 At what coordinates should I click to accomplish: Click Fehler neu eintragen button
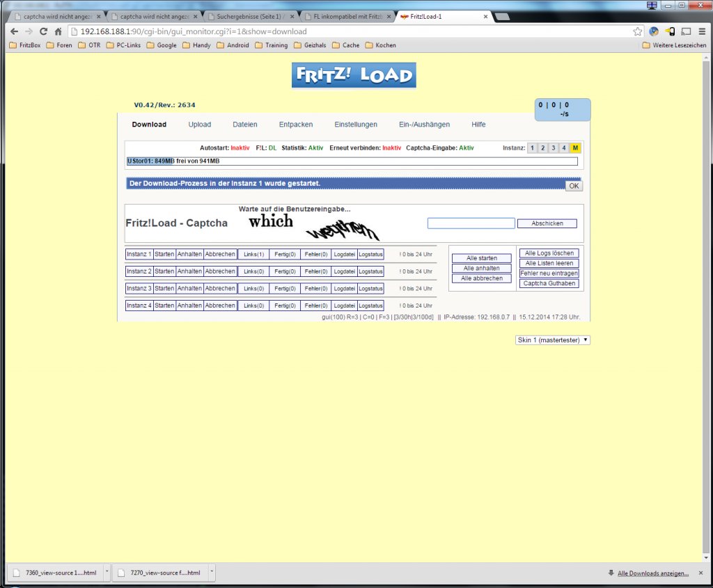click(549, 273)
